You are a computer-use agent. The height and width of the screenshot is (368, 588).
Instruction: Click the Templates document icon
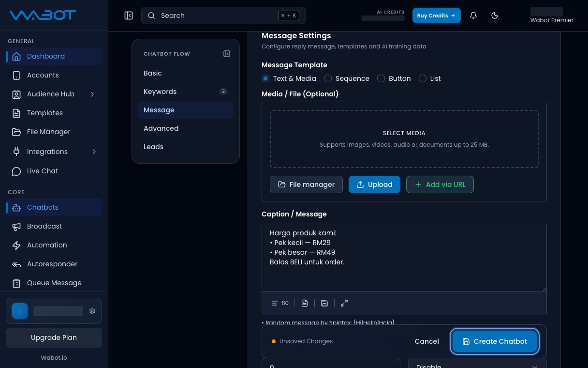[x=16, y=113]
